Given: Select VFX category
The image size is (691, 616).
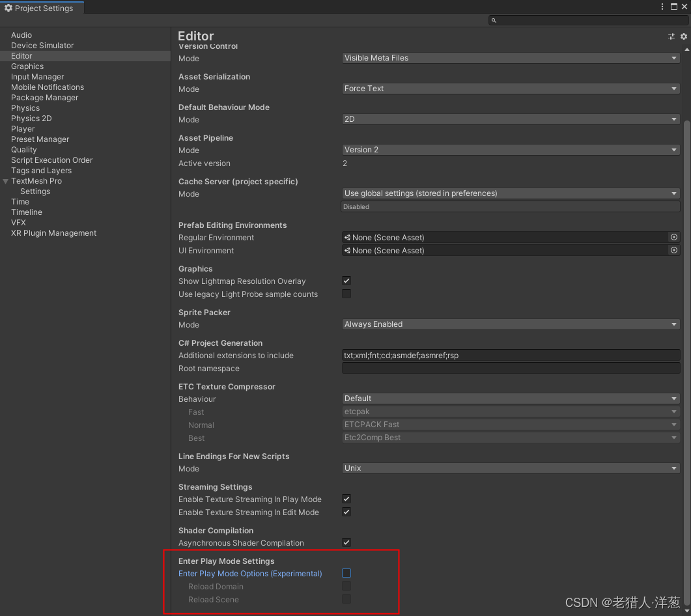Looking at the screenshot, I should click(x=18, y=223).
